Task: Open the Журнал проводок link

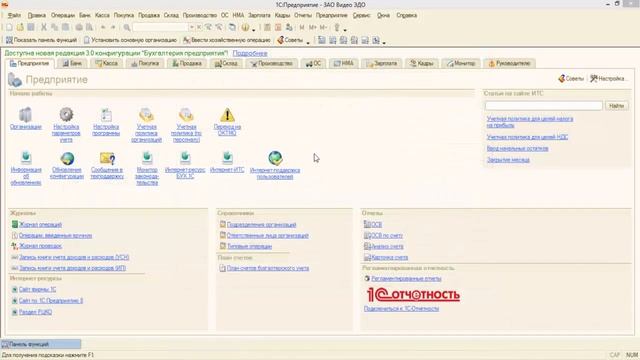Action: click(40, 246)
